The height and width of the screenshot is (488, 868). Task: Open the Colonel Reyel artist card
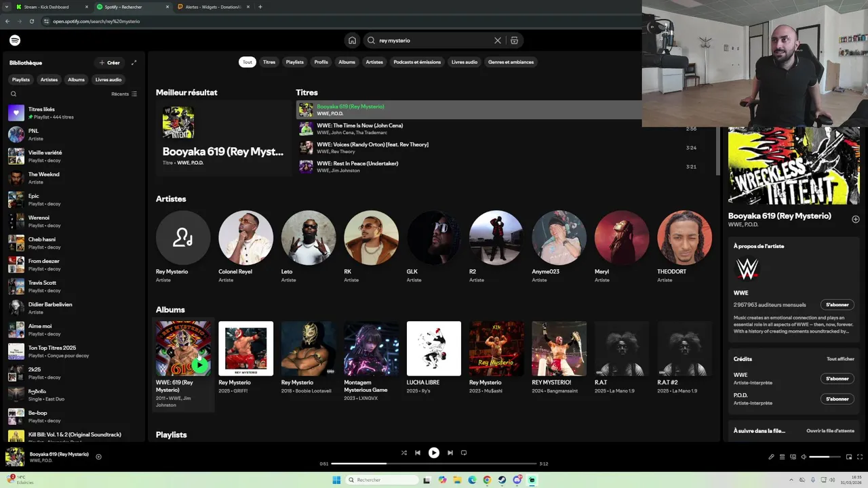pyautogui.click(x=245, y=247)
